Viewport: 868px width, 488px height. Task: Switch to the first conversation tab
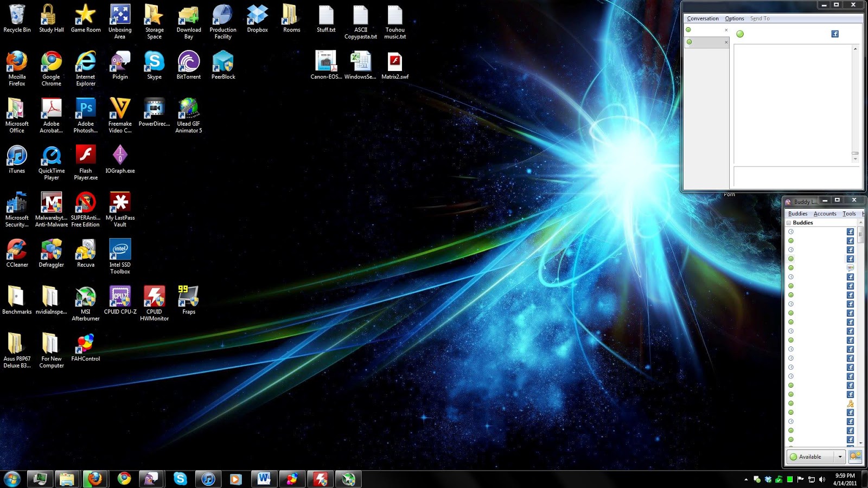tap(706, 30)
